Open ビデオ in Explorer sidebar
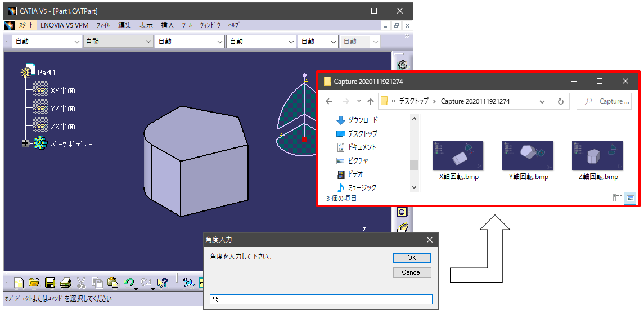The width and height of the screenshot is (644, 314). pyautogui.click(x=349, y=174)
